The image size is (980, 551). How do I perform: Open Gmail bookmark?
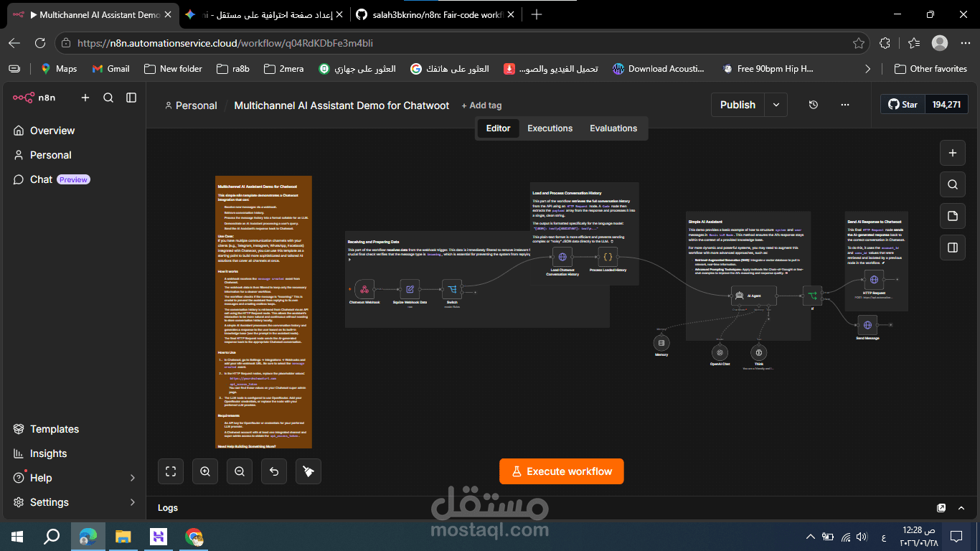110,69
